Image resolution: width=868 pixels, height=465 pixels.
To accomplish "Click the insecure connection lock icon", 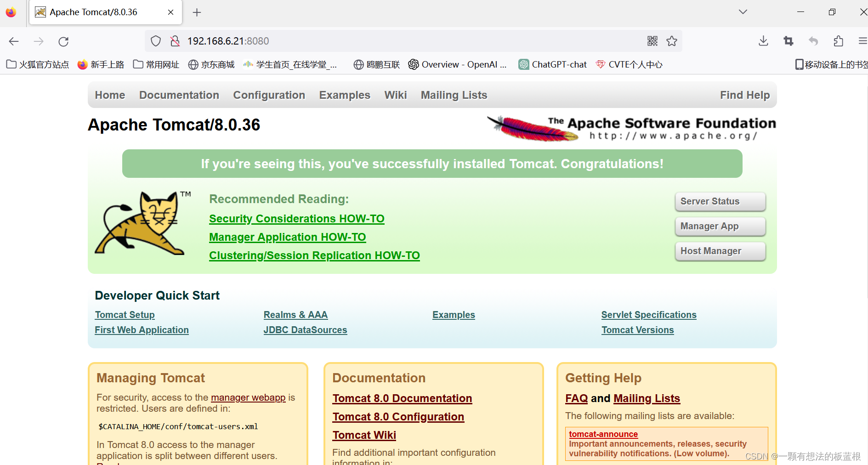I will tap(175, 41).
